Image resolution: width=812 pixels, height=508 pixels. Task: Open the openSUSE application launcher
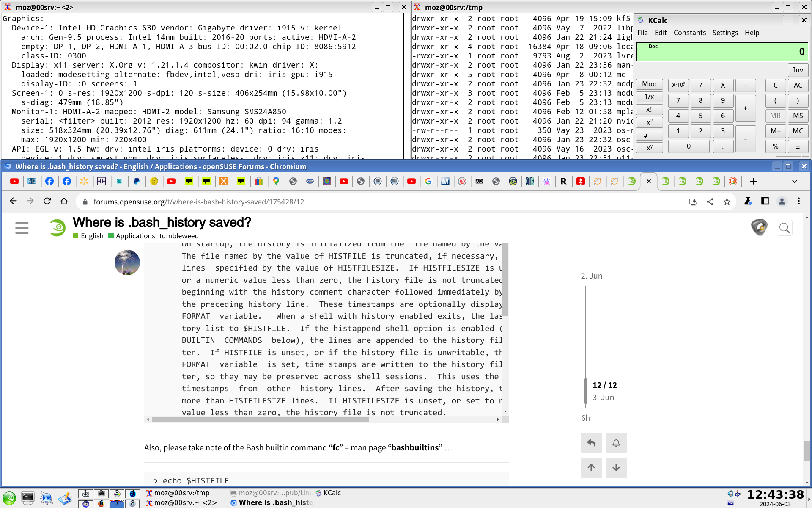click(9, 498)
